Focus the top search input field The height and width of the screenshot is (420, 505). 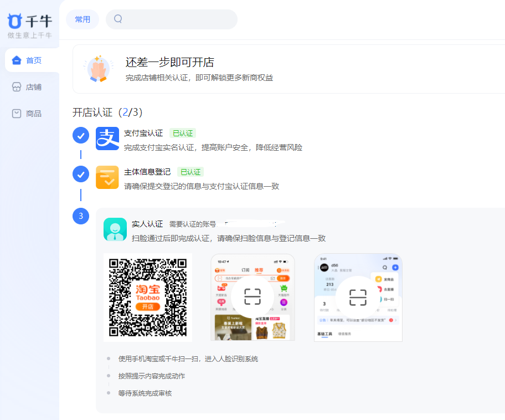coord(177,19)
